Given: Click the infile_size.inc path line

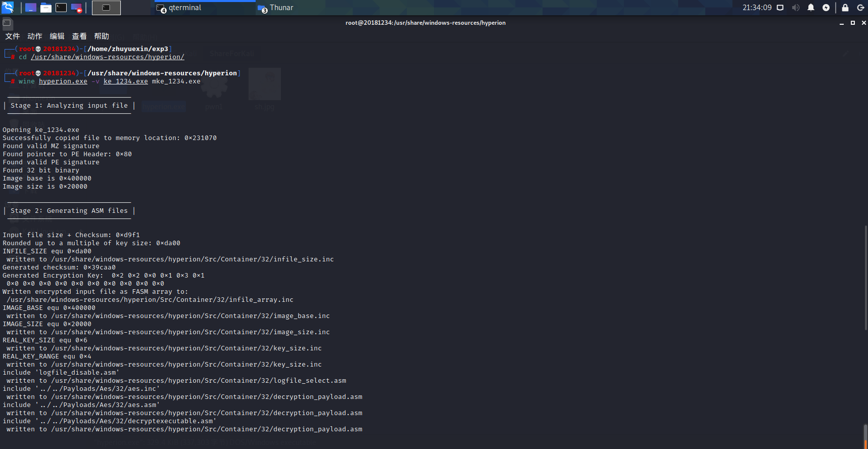Looking at the screenshot, I should (170, 259).
